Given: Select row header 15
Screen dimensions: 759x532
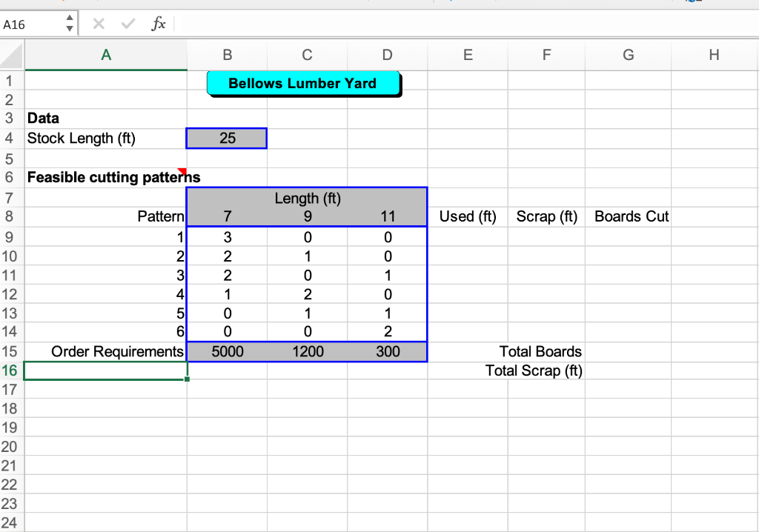Looking at the screenshot, I should [12, 351].
